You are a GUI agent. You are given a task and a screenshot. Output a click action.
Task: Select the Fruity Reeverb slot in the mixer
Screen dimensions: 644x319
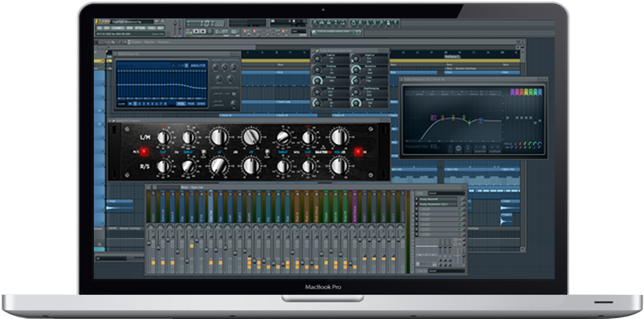[x=438, y=199]
